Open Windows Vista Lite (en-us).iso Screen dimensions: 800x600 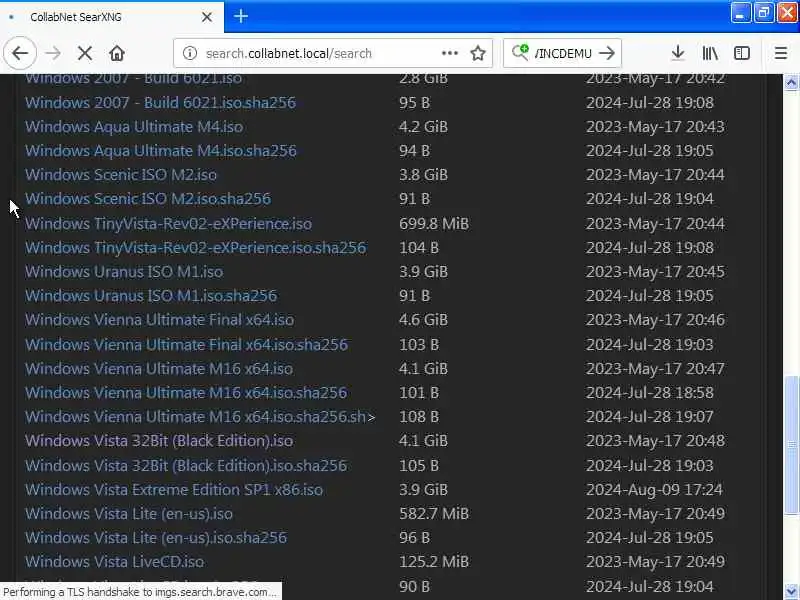129,513
